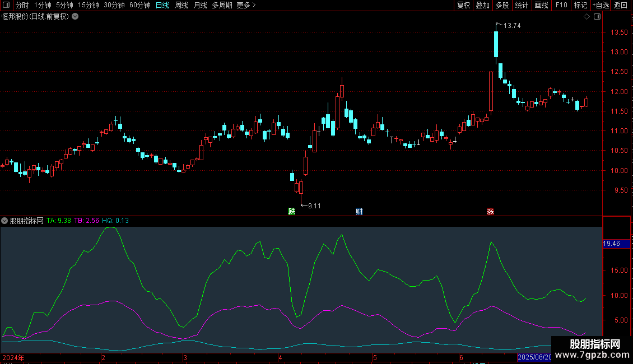Screen dimensions: 633x364
Task: Open 多周期 multi-period view
Action: (222, 5)
